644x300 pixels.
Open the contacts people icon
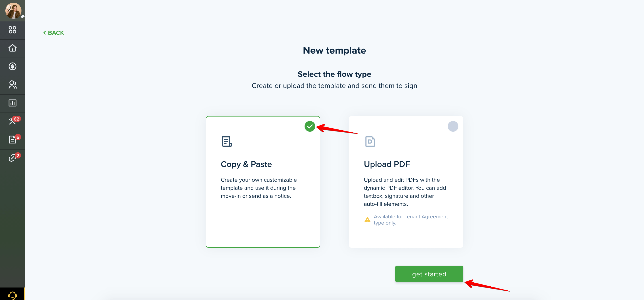tap(13, 85)
